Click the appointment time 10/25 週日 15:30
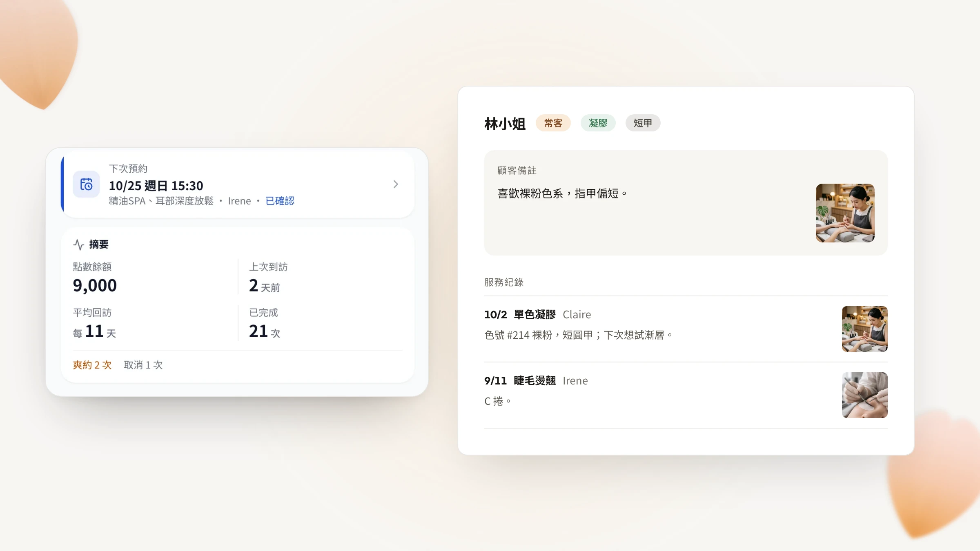Image resolution: width=980 pixels, height=551 pixels. pos(156,186)
